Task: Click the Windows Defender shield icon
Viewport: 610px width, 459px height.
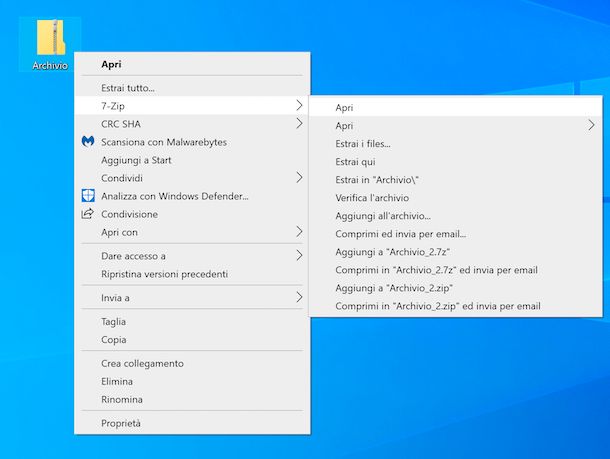Action: click(88, 195)
